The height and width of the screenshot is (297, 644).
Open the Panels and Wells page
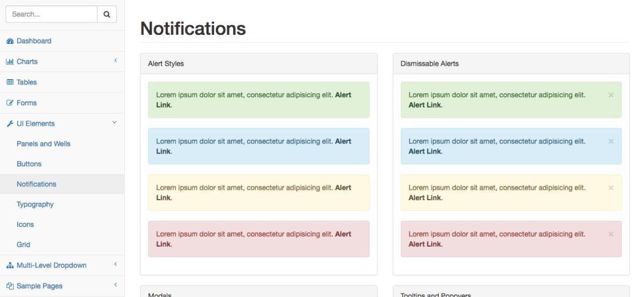click(43, 144)
